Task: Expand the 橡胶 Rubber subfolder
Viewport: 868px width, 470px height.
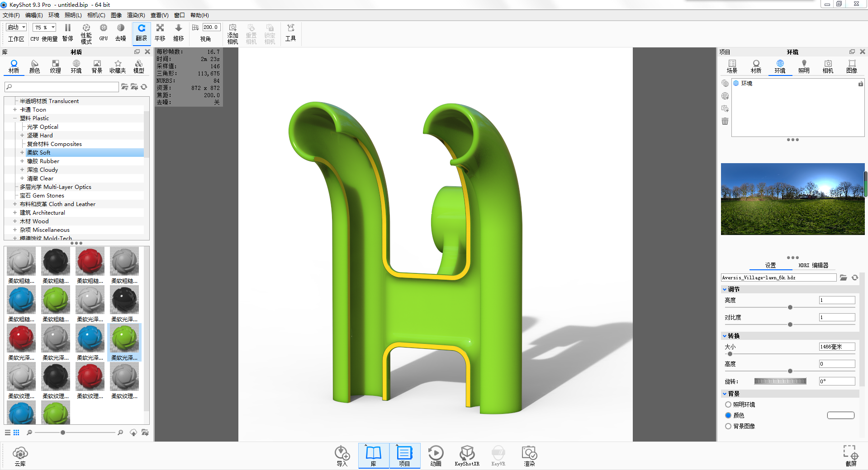Action: click(22, 161)
